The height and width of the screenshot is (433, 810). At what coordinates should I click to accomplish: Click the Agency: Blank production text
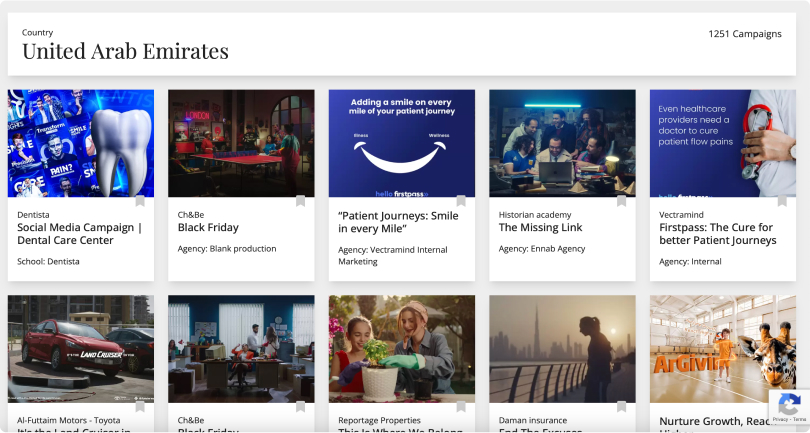coord(227,248)
